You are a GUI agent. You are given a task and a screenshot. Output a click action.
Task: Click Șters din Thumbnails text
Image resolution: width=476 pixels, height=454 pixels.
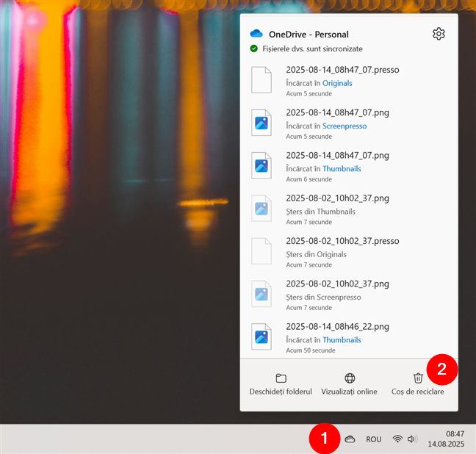320,212
